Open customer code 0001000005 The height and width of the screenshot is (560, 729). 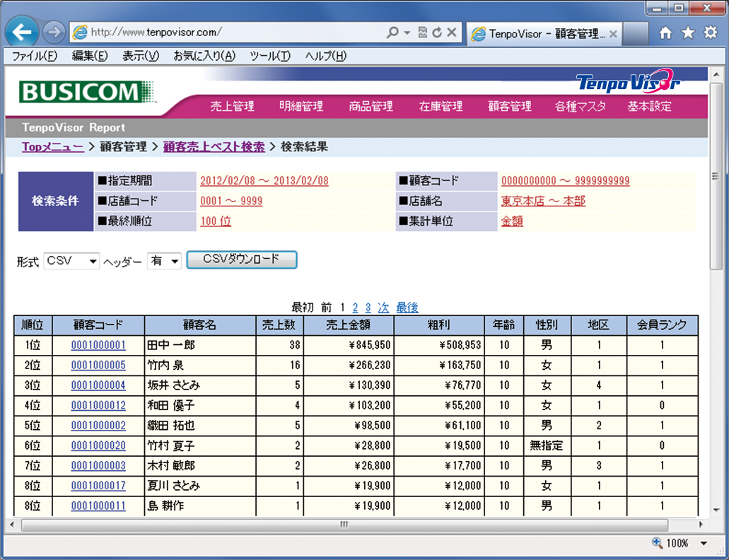pyautogui.click(x=98, y=366)
